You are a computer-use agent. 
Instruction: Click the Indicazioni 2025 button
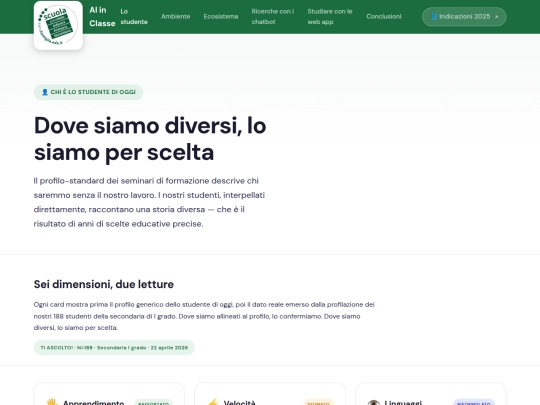click(x=464, y=17)
